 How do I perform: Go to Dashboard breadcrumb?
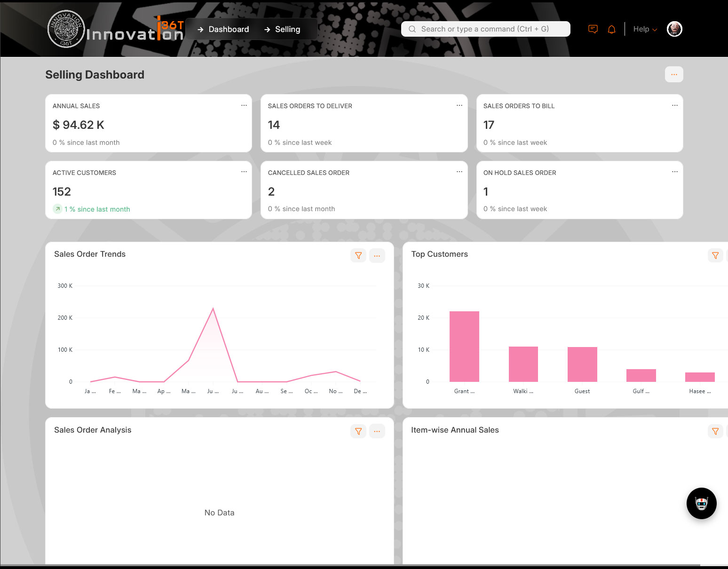click(223, 29)
